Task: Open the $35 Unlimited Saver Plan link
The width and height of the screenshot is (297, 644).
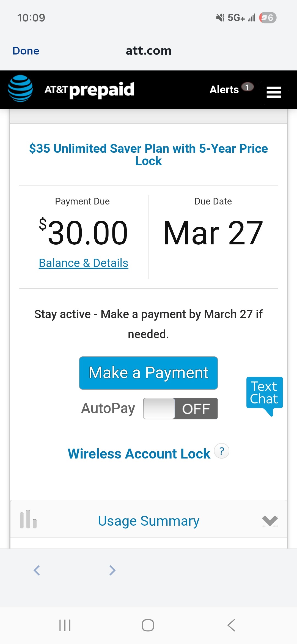Action: point(148,155)
